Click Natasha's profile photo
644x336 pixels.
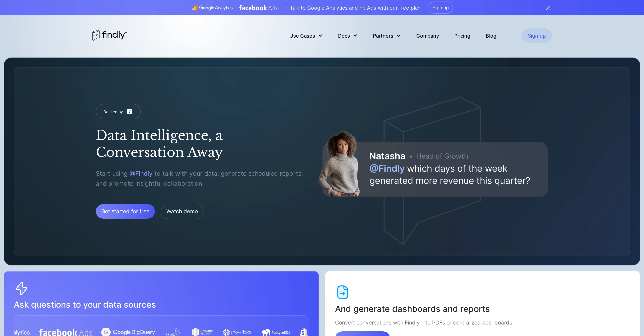click(340, 164)
